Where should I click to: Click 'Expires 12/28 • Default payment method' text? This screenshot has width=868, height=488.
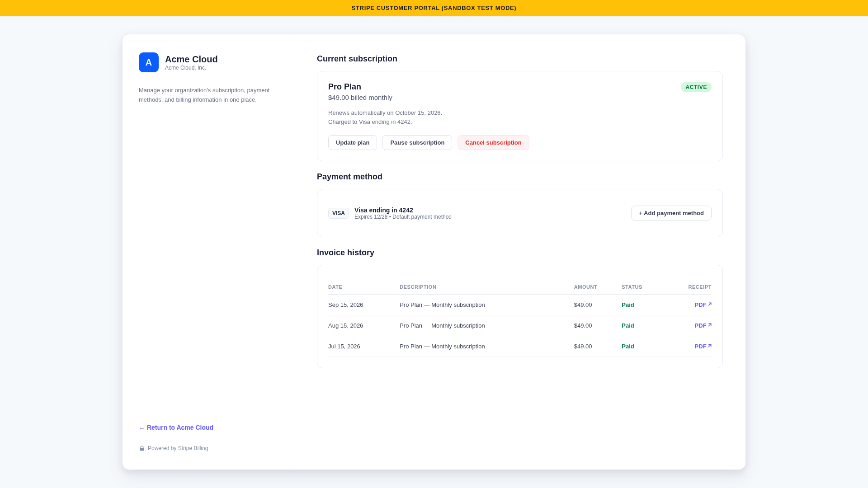click(x=403, y=217)
